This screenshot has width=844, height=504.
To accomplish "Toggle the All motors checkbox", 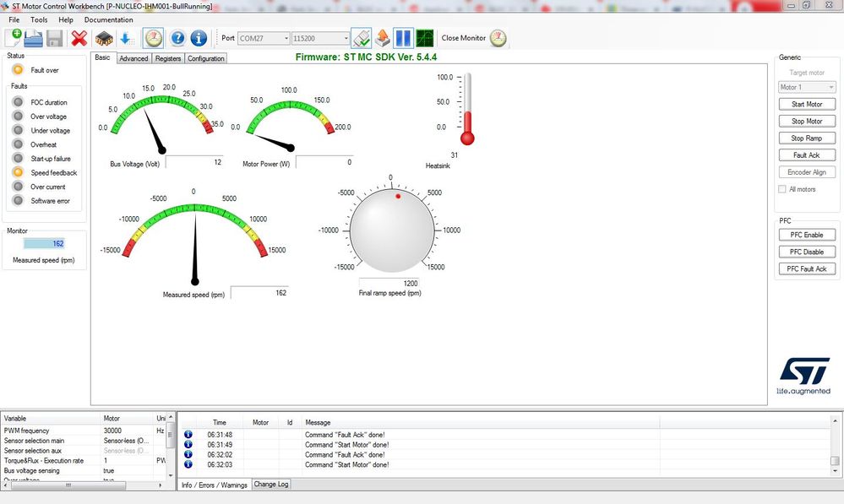I will pyautogui.click(x=782, y=189).
